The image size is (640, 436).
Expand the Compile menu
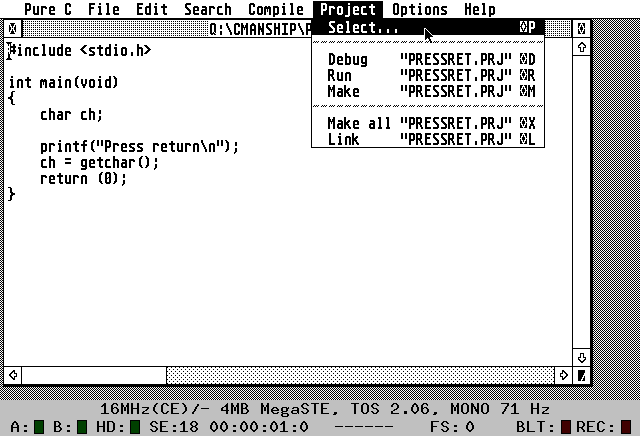[275, 9]
